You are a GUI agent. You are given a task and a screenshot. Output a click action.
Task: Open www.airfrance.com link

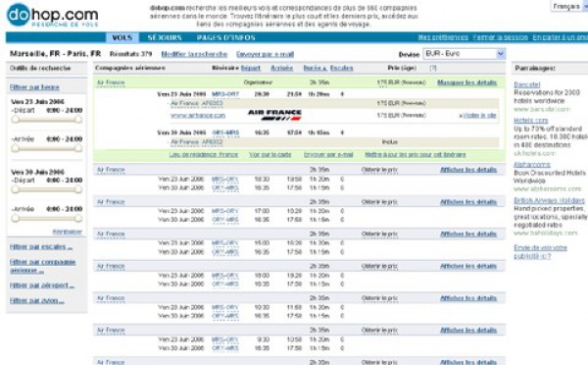[x=198, y=115]
